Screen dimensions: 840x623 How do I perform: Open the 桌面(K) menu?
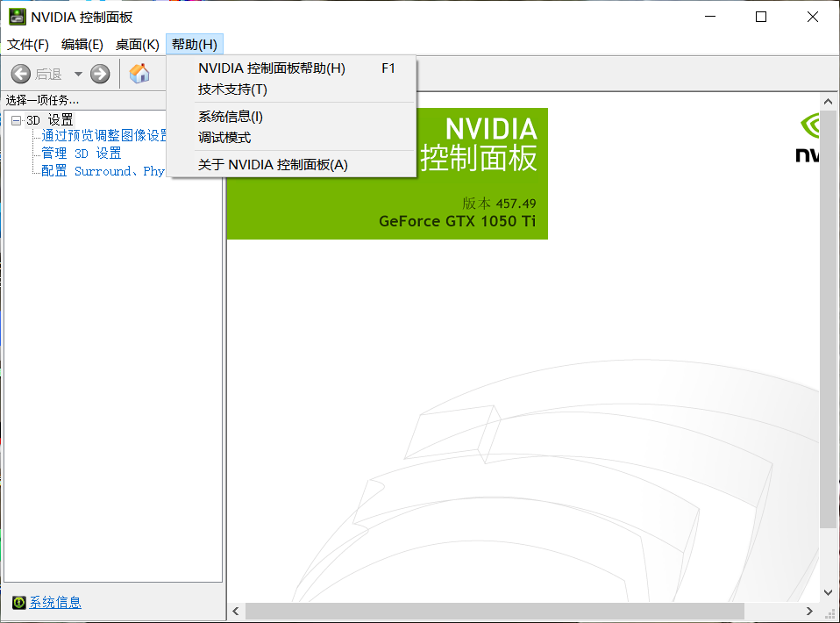click(137, 45)
